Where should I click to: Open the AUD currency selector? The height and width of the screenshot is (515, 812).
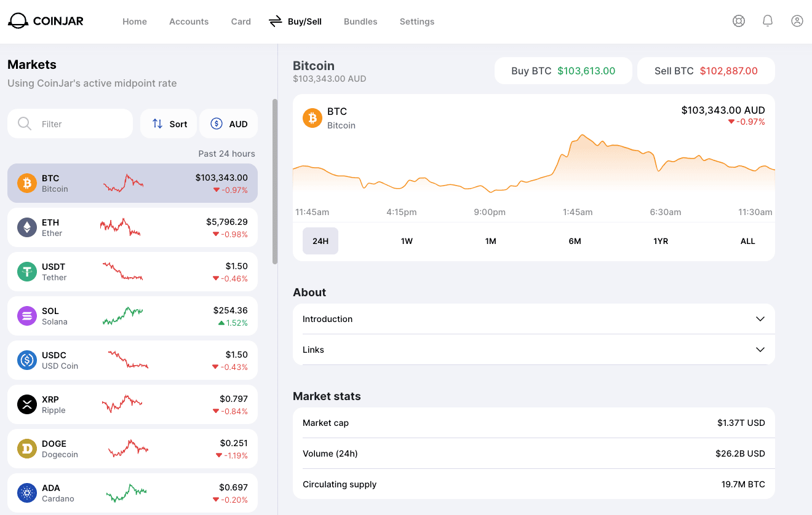click(229, 124)
